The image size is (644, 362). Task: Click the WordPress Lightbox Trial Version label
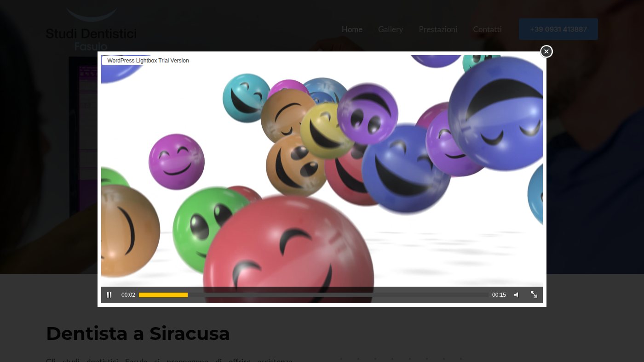[x=148, y=61]
